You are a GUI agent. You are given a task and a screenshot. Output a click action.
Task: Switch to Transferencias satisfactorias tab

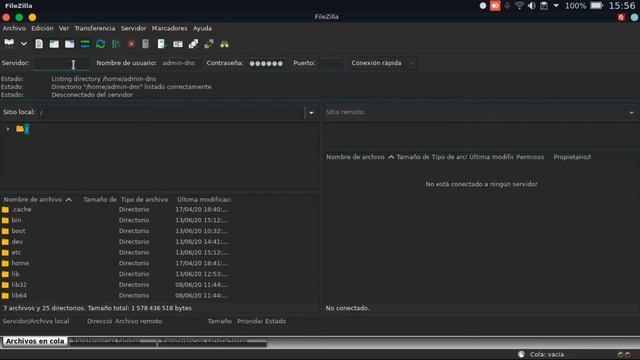(x=212, y=341)
